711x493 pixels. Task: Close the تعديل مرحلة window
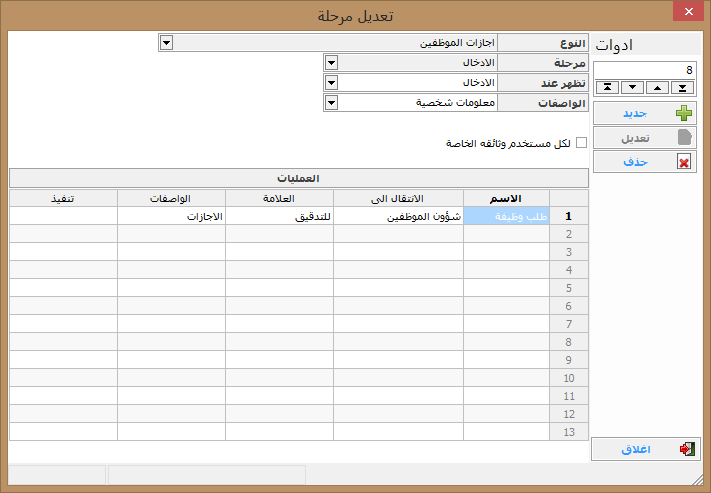click(x=687, y=13)
